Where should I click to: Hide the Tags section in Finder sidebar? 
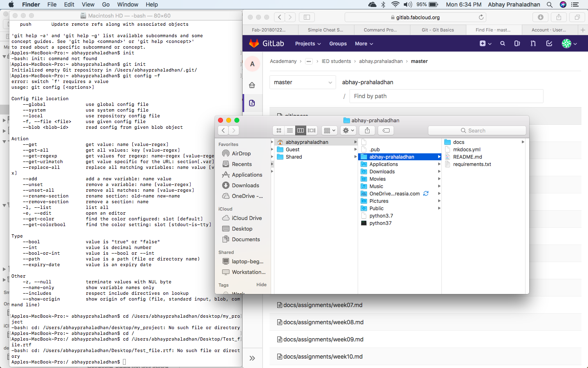(x=261, y=285)
